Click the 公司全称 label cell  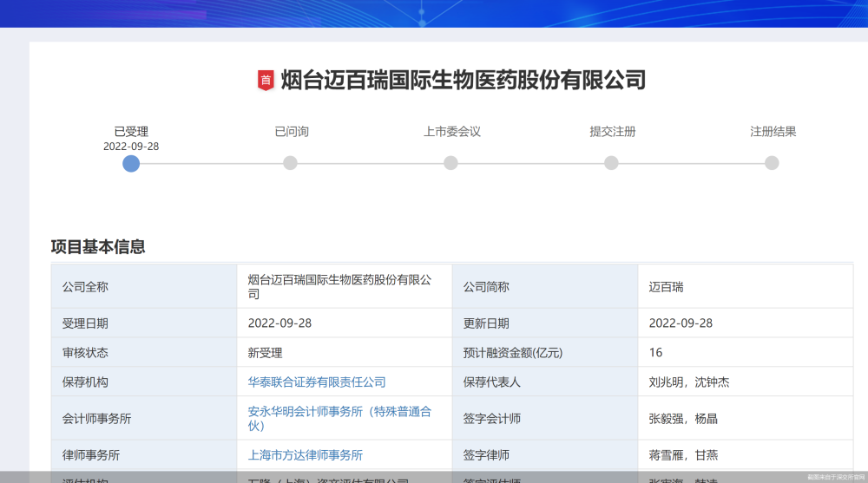pos(144,286)
